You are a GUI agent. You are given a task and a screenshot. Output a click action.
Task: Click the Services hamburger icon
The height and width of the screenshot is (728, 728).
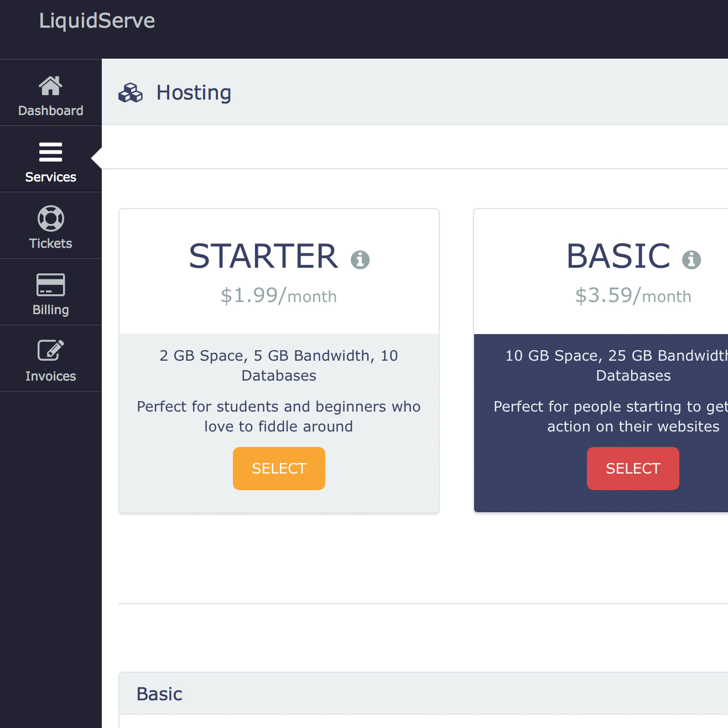coord(50,152)
